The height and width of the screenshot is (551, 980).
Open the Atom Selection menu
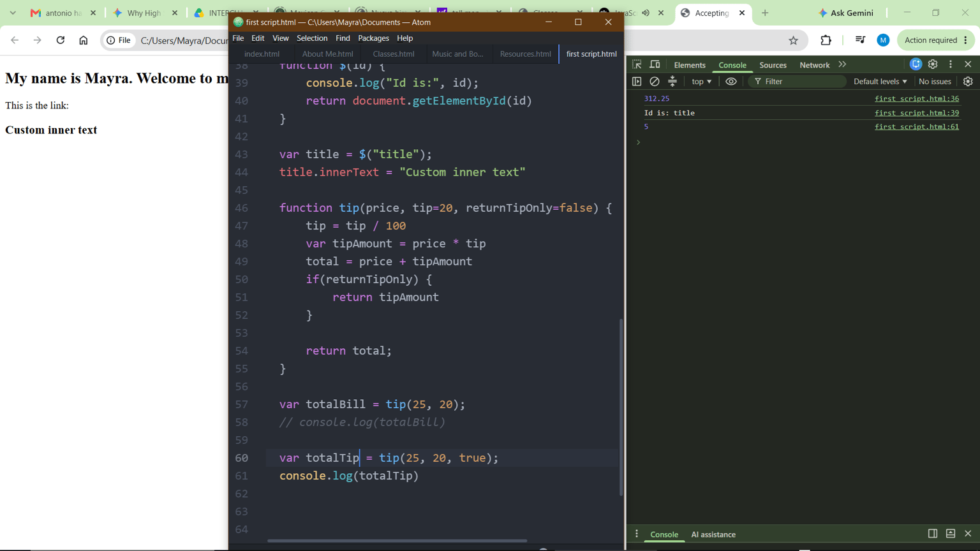pyautogui.click(x=312, y=38)
